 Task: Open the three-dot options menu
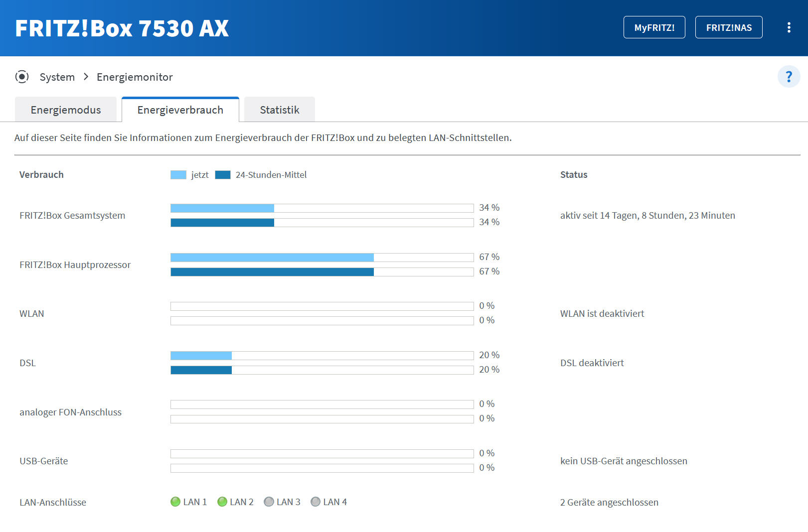click(x=789, y=27)
